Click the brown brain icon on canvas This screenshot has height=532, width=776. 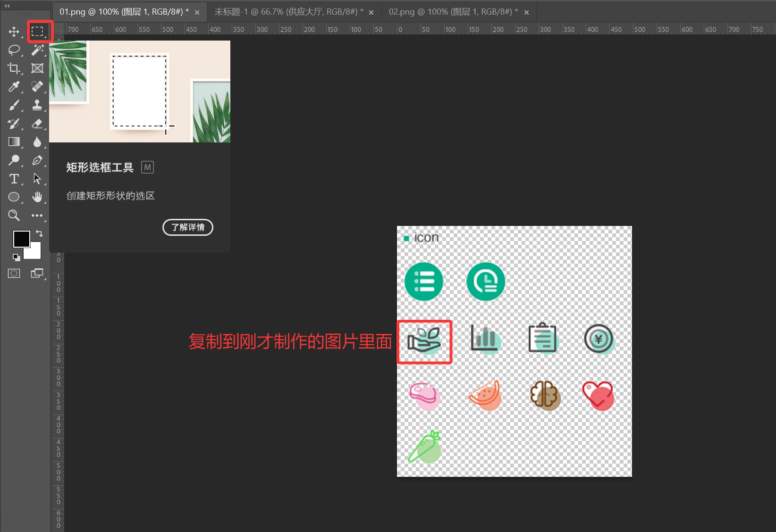coord(545,395)
